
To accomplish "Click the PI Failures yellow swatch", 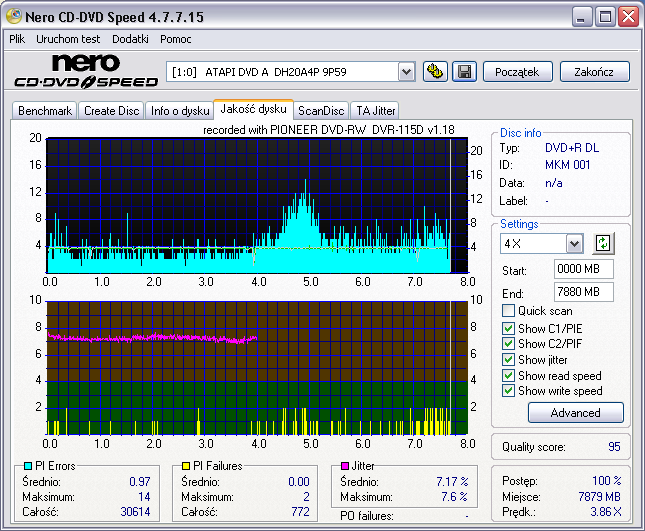I will tap(186, 466).
